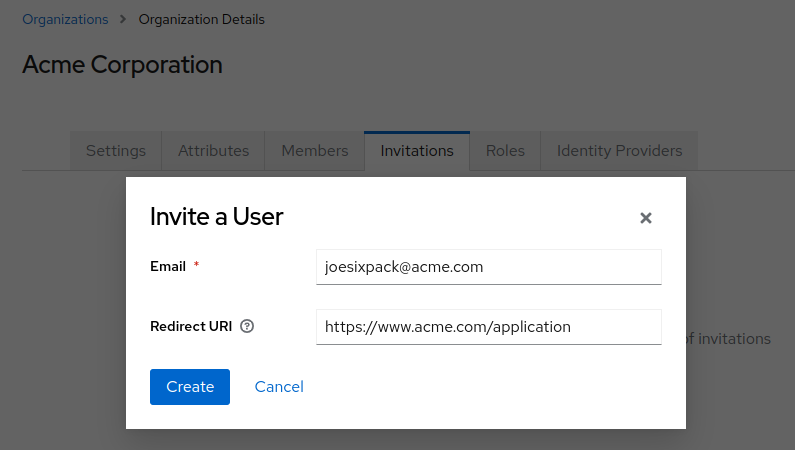Select the Invitations tab
The image size is (795, 450).
click(x=416, y=151)
